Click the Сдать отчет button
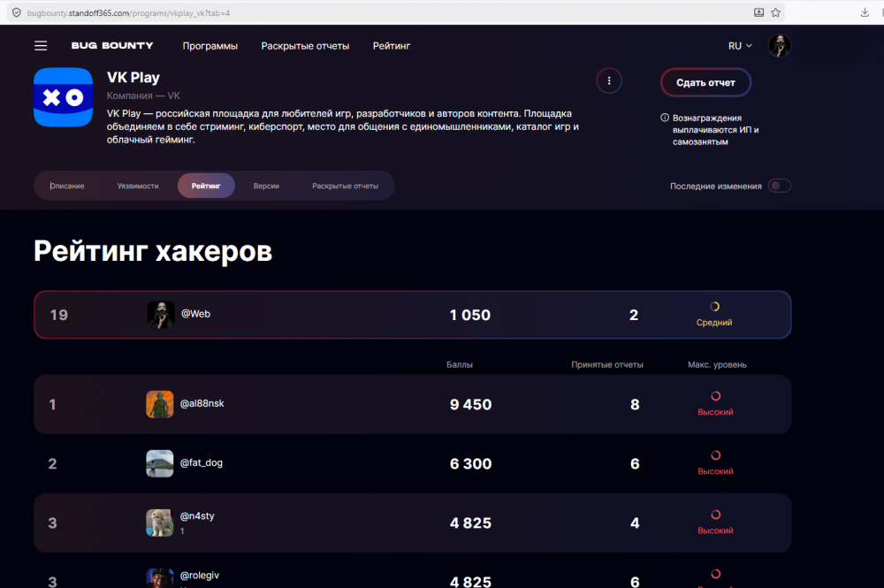This screenshot has height=588, width=884. tap(705, 82)
